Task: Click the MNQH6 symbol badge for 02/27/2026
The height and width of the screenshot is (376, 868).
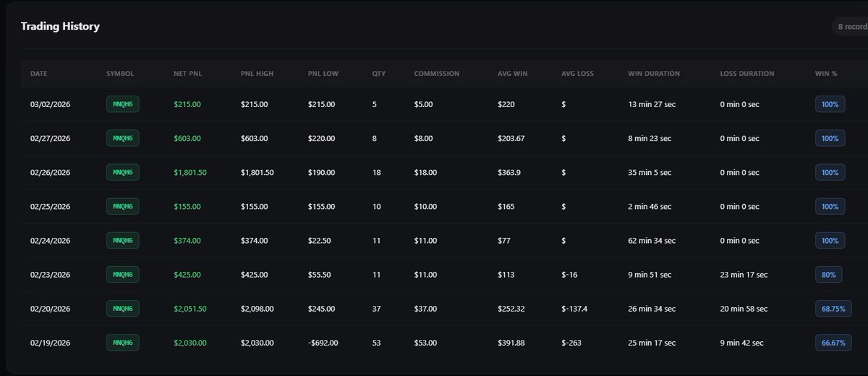Action: click(x=122, y=138)
